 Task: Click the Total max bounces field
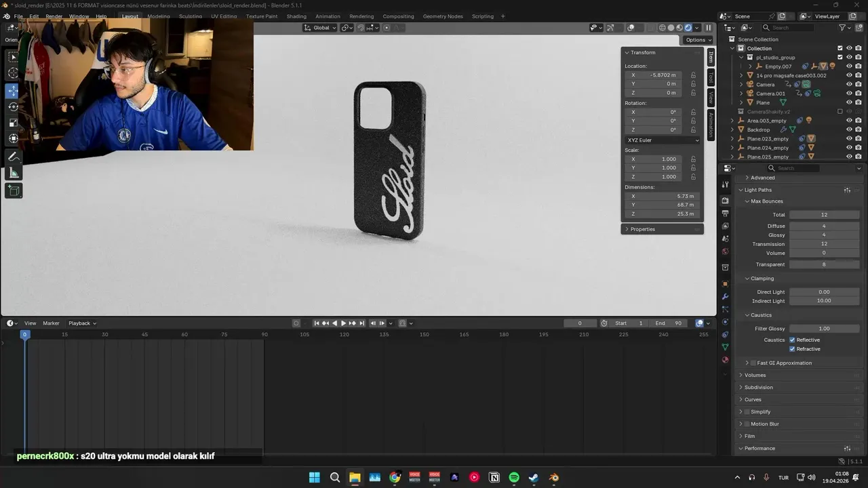[x=824, y=215]
